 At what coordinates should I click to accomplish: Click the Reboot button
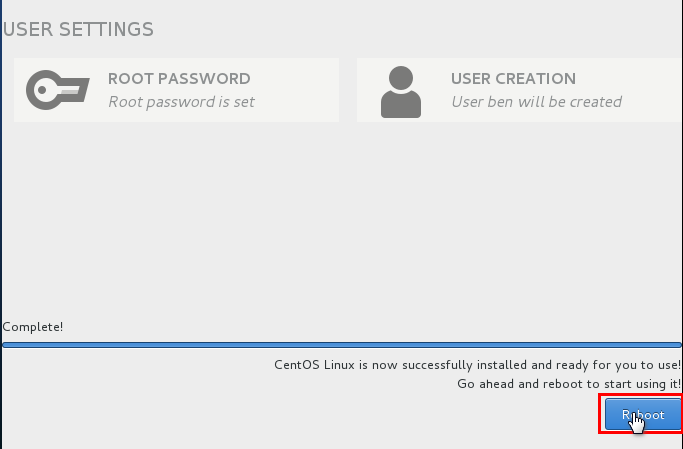tap(641, 414)
